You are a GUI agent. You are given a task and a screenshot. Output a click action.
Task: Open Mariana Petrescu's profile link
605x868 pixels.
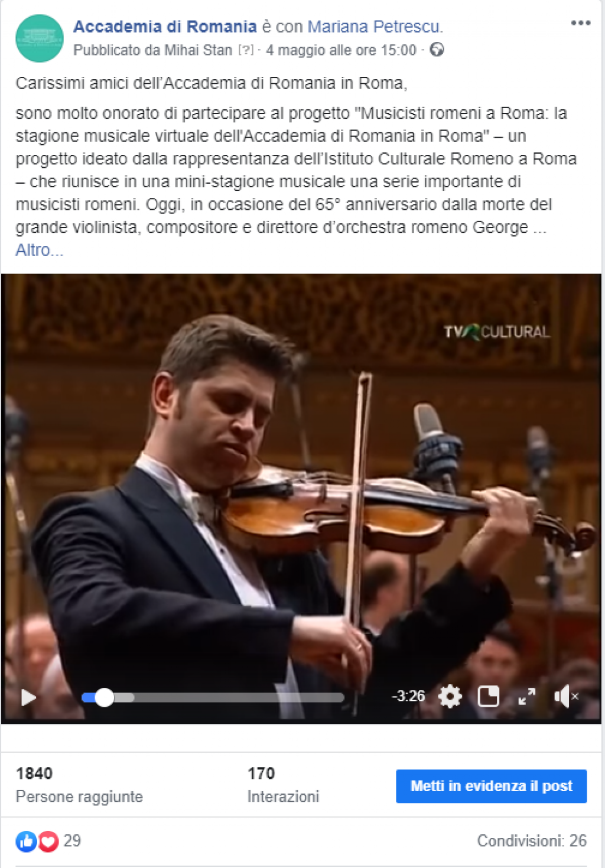coord(374,27)
